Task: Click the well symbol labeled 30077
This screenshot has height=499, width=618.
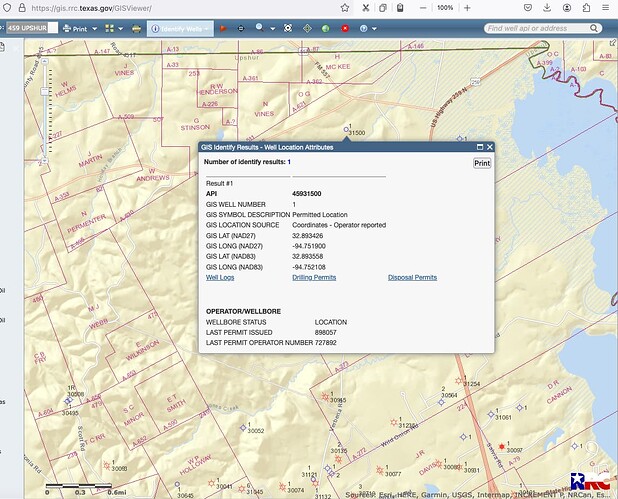Action: [x=380, y=470]
